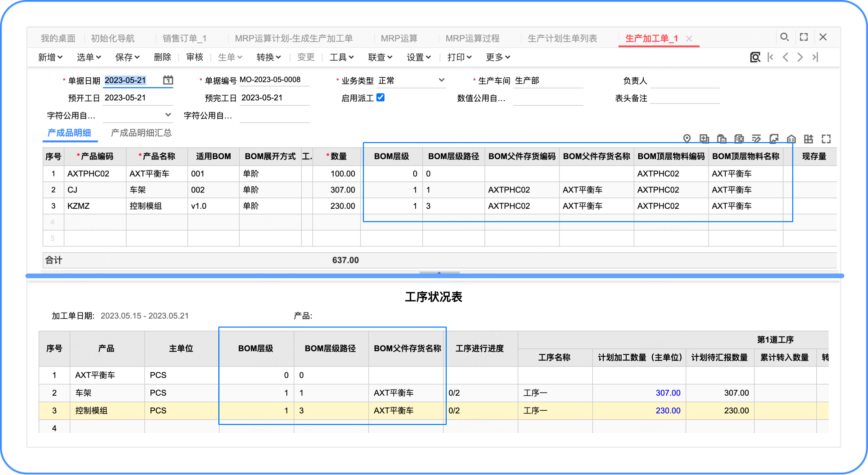Expand the product detail grid to fullscreen
Viewport: 868px width, 475px height.
[826, 139]
